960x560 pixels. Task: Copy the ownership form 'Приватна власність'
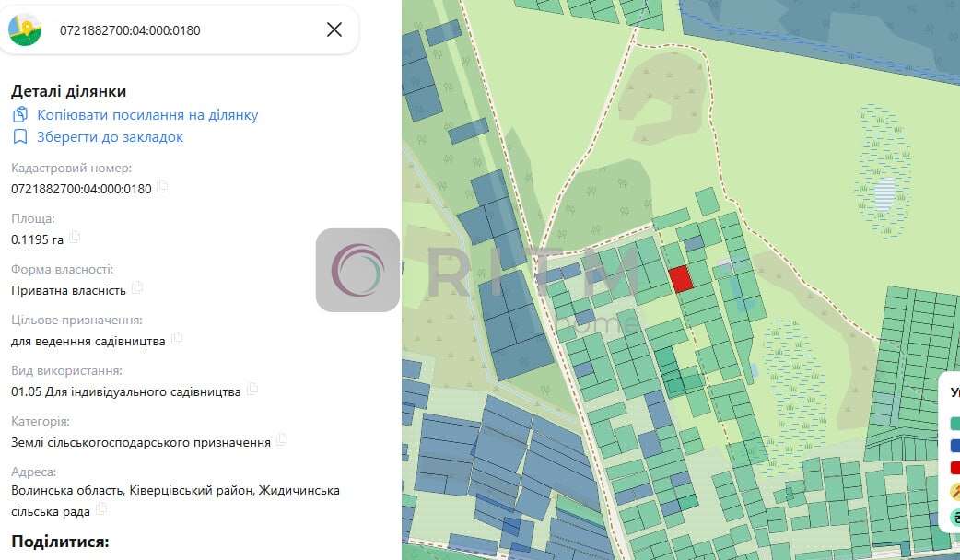(x=137, y=288)
